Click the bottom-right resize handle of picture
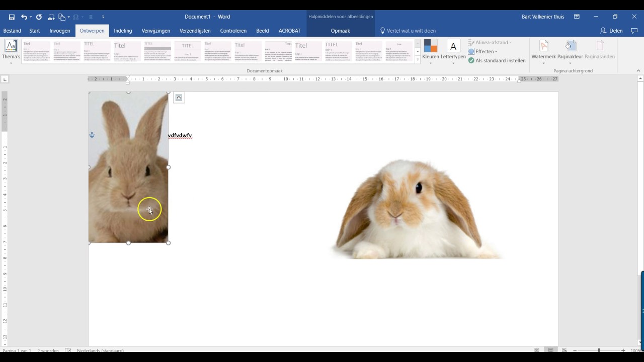The width and height of the screenshot is (644, 362). click(169, 243)
